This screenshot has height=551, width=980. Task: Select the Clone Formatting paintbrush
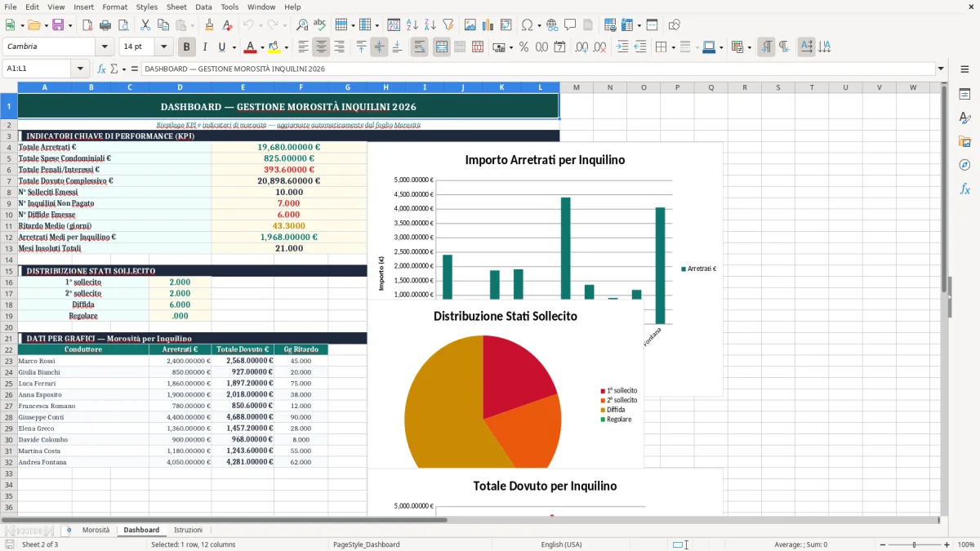209,25
